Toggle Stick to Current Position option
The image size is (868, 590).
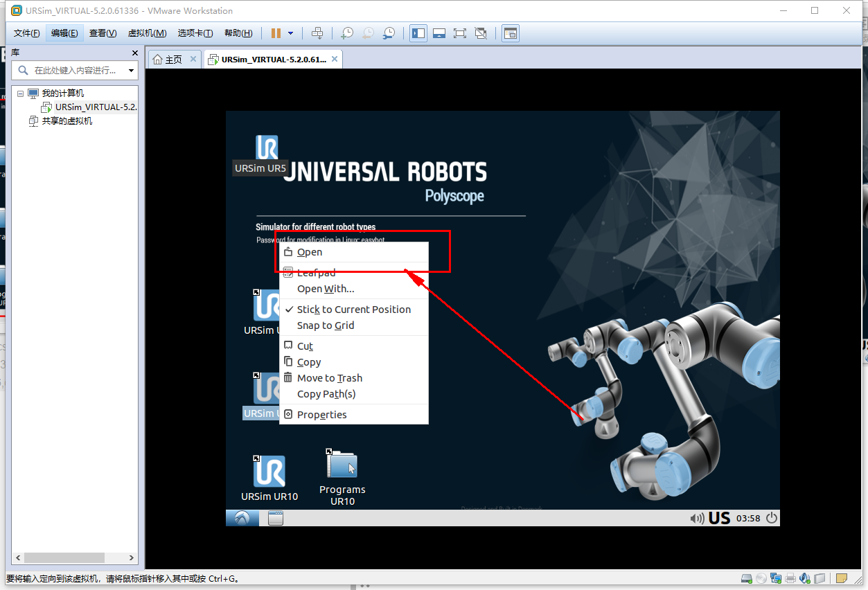[354, 310]
